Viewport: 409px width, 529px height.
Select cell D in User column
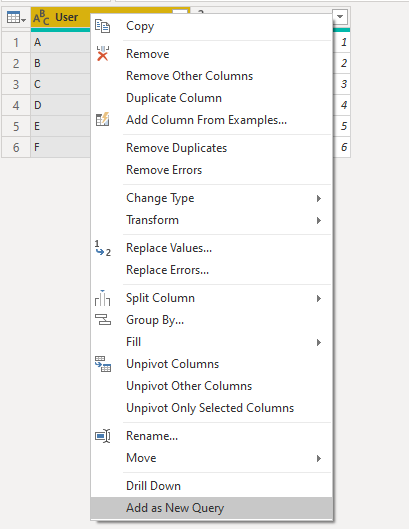(x=61, y=105)
